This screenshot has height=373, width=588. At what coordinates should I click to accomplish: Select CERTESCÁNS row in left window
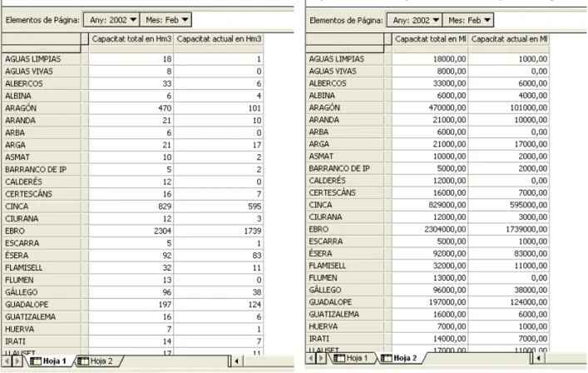[x=42, y=194]
